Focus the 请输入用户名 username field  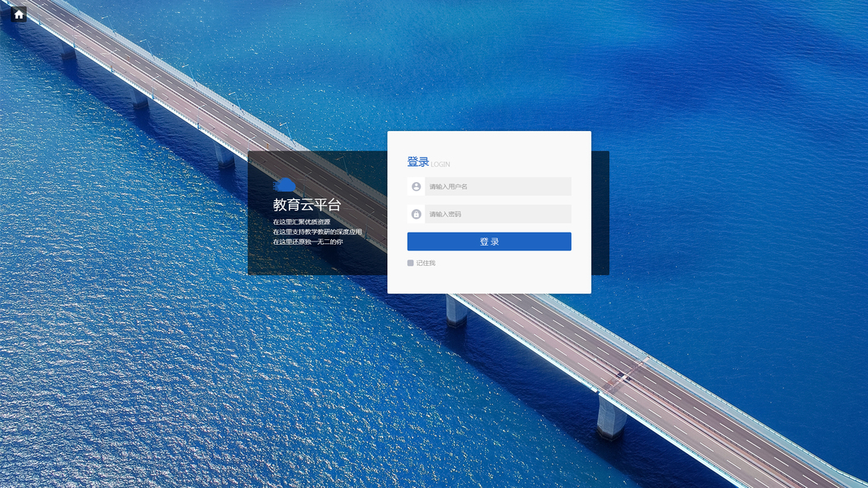coord(498,186)
